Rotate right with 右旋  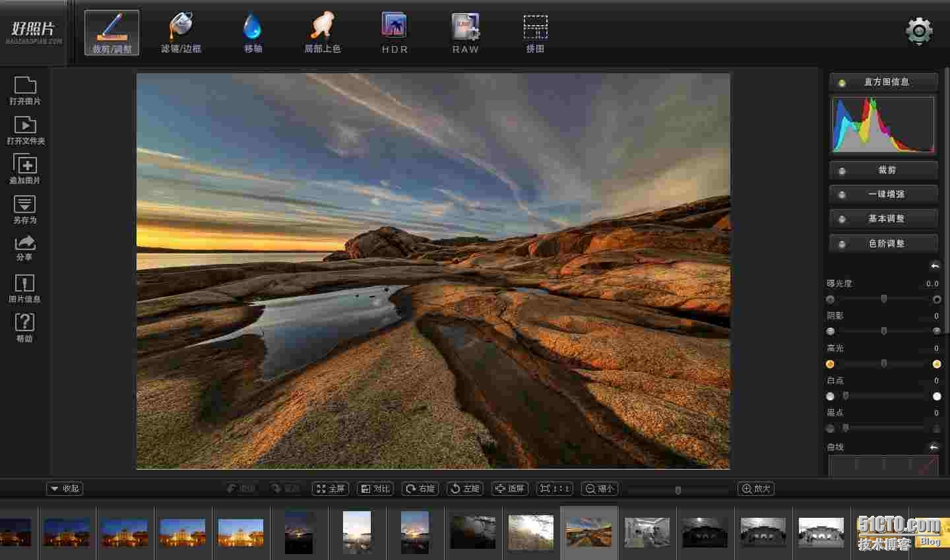(x=420, y=489)
